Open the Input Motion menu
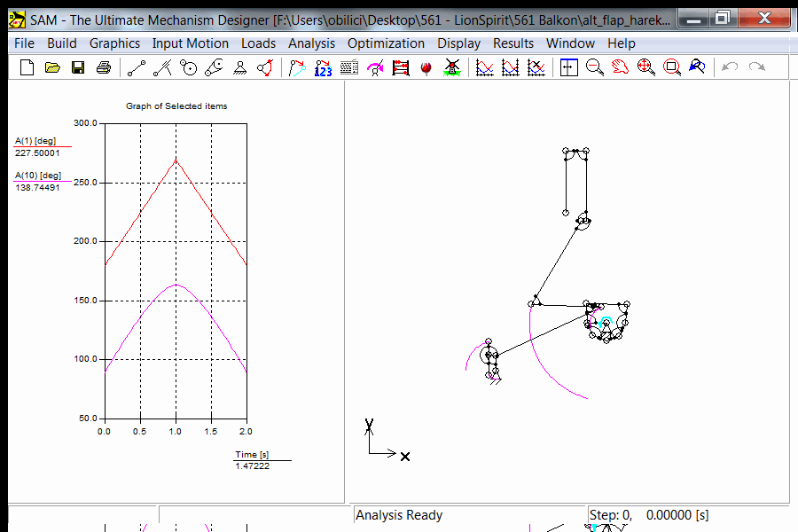Image resolution: width=798 pixels, height=532 pixels. tap(190, 43)
